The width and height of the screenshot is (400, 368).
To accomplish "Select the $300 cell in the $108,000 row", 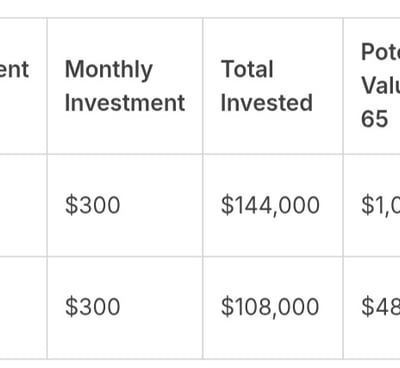I will pyautogui.click(x=93, y=307).
